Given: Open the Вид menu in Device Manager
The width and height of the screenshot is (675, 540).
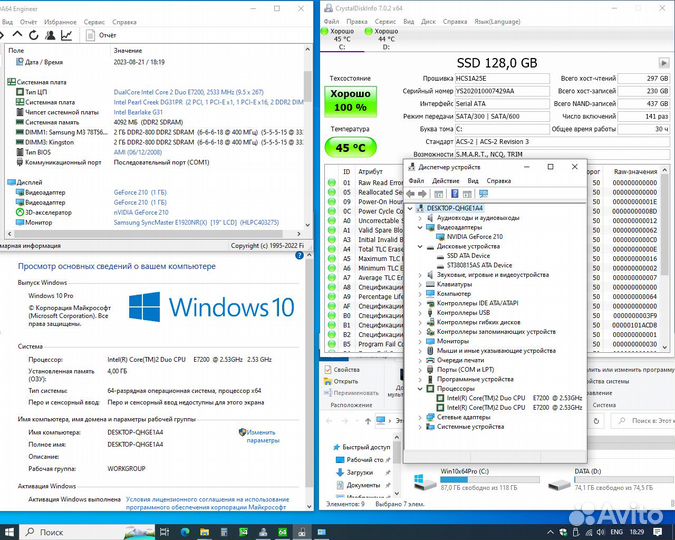Looking at the screenshot, I should (x=473, y=181).
